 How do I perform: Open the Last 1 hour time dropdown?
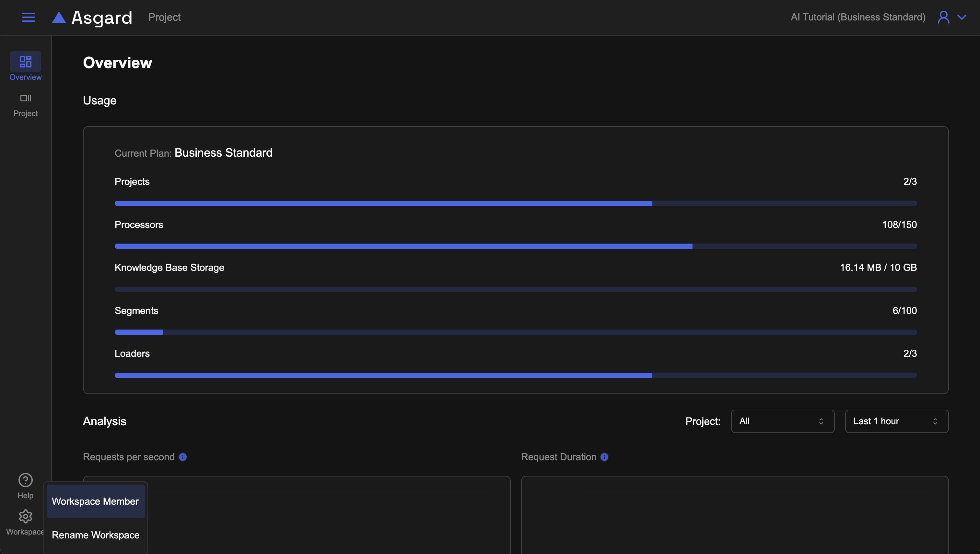896,421
